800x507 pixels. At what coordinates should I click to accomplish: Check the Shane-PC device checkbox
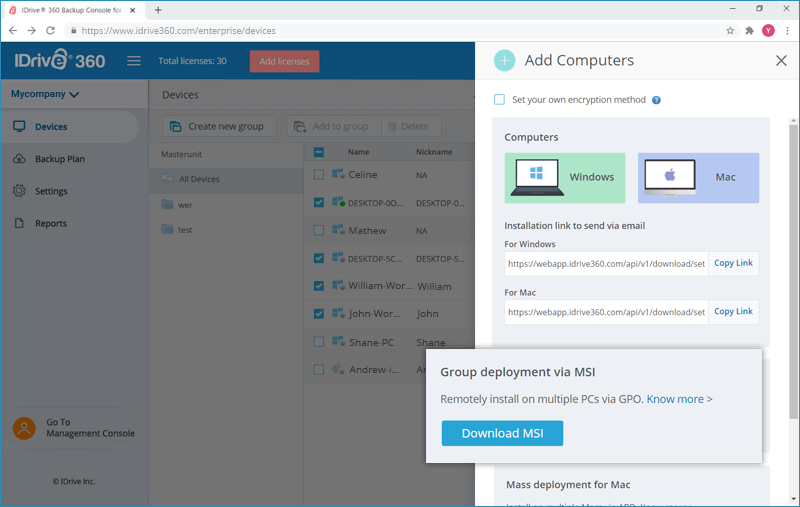(319, 342)
